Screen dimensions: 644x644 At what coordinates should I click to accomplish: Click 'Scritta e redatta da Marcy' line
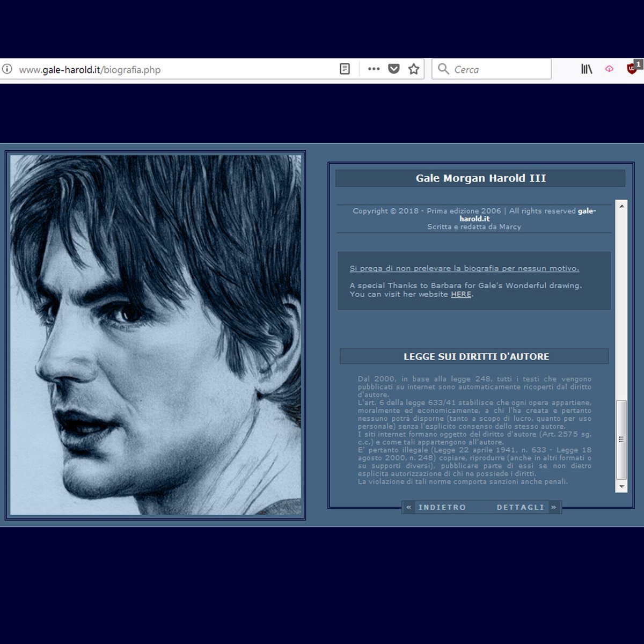coord(474,226)
